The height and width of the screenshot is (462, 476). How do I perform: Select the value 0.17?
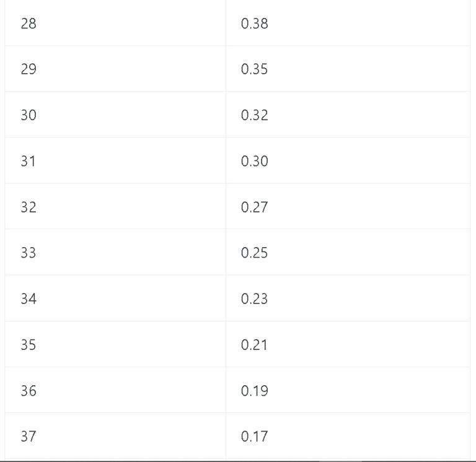tap(254, 437)
